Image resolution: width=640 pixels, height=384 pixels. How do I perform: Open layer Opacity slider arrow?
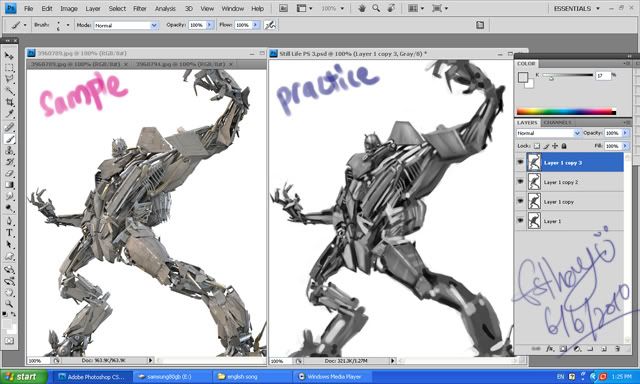[625, 133]
